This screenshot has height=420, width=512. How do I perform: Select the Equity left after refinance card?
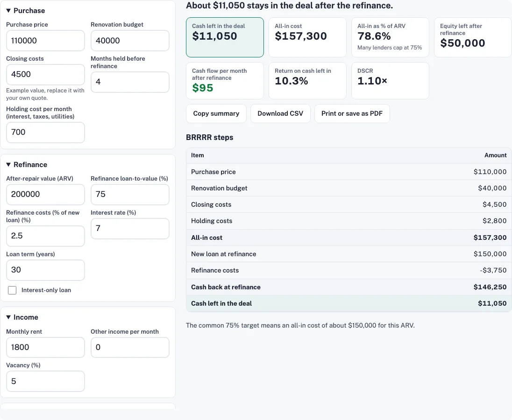tap(472, 37)
